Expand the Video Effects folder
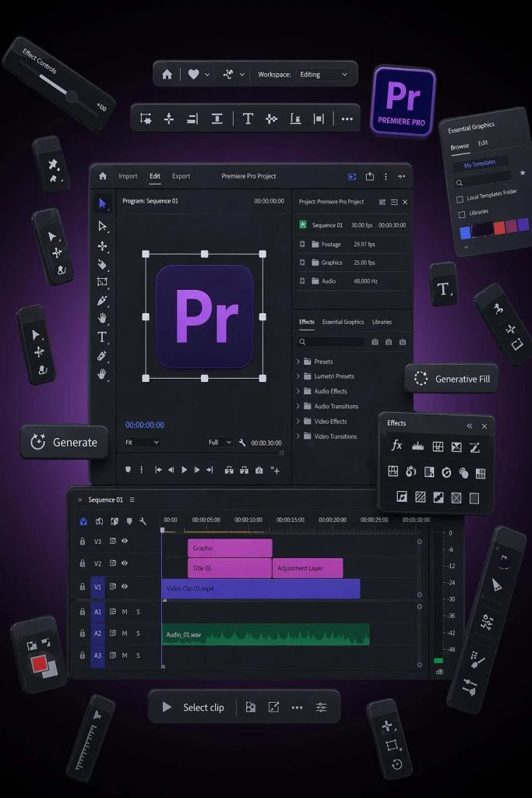 click(298, 421)
